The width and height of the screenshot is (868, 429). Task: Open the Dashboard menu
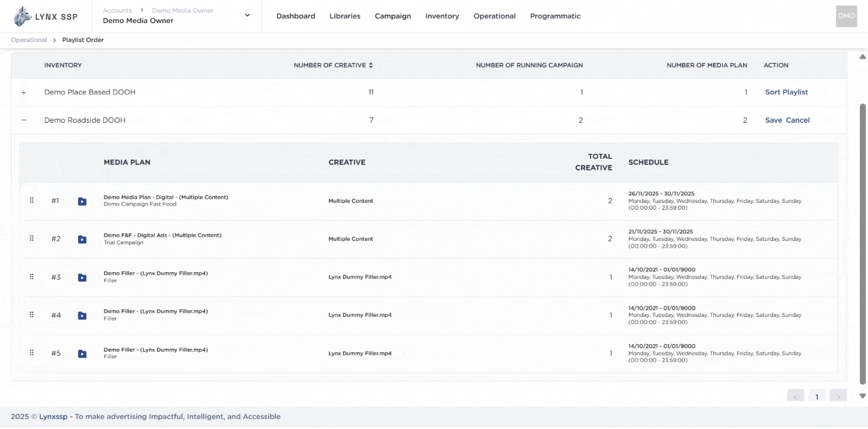click(296, 16)
